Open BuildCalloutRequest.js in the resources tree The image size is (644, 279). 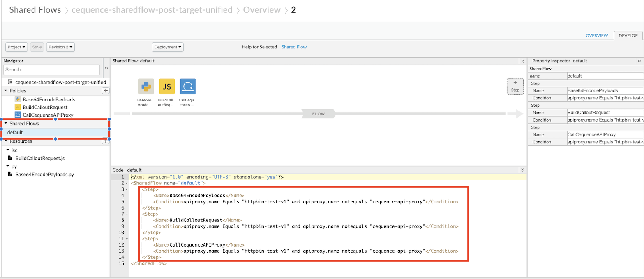tap(40, 158)
